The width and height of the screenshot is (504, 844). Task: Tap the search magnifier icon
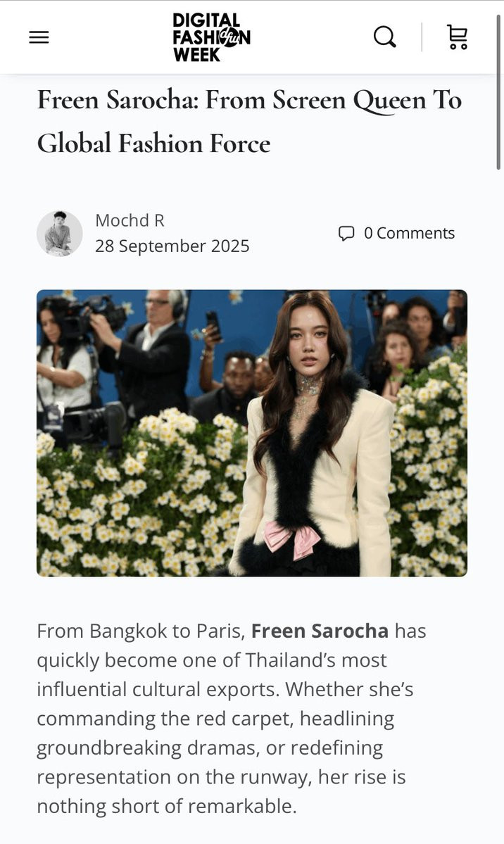(x=384, y=37)
